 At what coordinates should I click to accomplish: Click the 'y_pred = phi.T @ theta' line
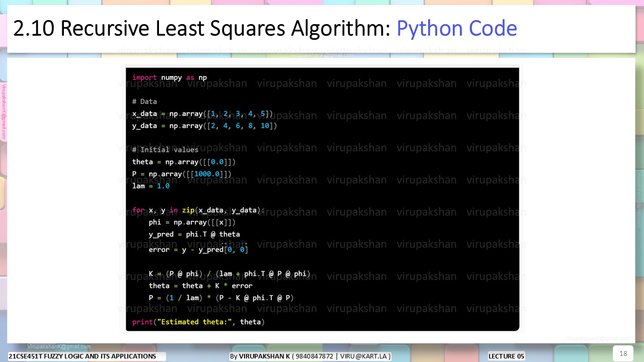(194, 234)
